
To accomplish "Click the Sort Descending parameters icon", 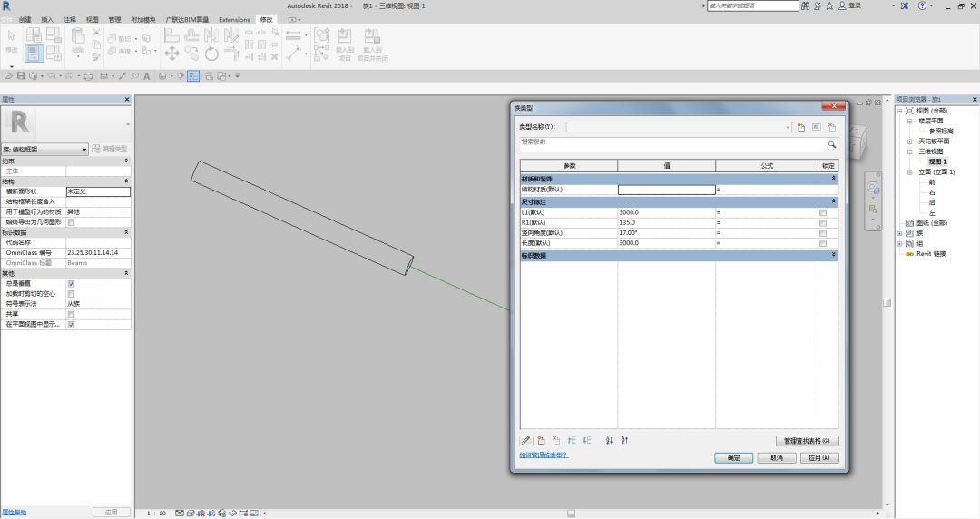I will [624, 440].
